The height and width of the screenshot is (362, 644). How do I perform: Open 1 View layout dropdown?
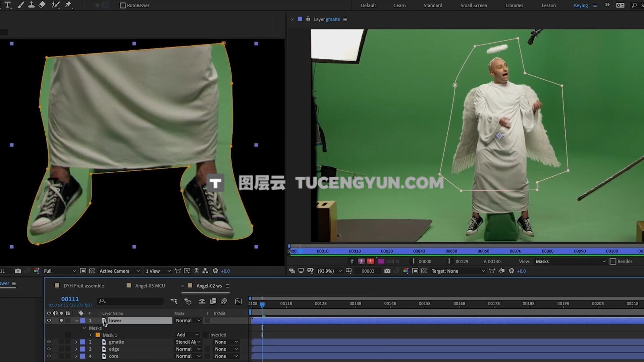(158, 271)
